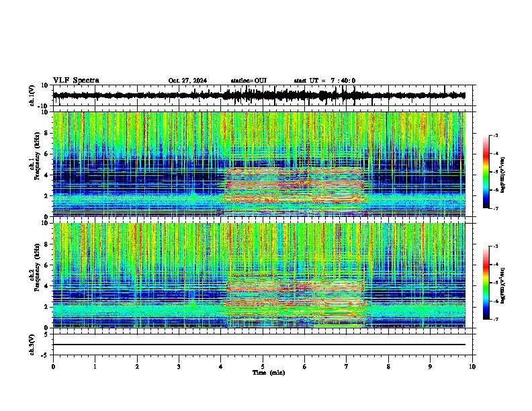
Task: Click the "VLF Spectra" plot title
Action: 76,81
